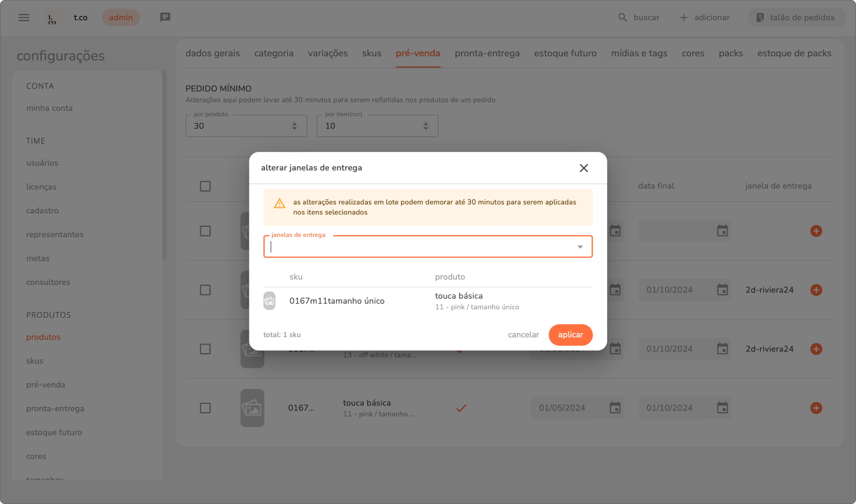
Task: Switch to the pronta-entrega tab
Action: pos(487,53)
